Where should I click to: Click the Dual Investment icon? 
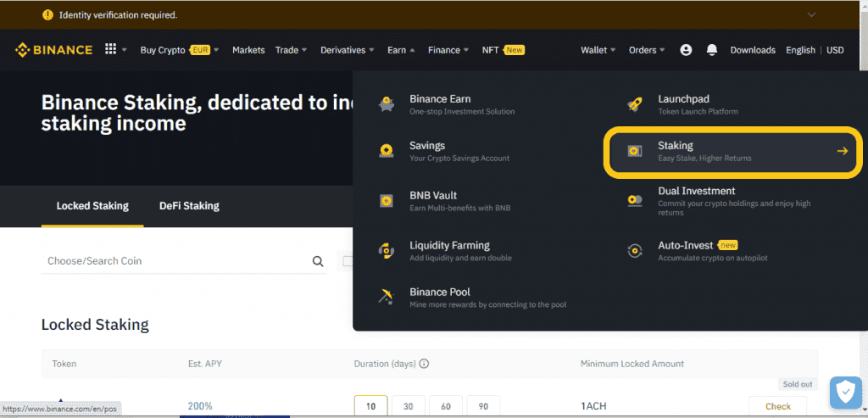pos(635,200)
